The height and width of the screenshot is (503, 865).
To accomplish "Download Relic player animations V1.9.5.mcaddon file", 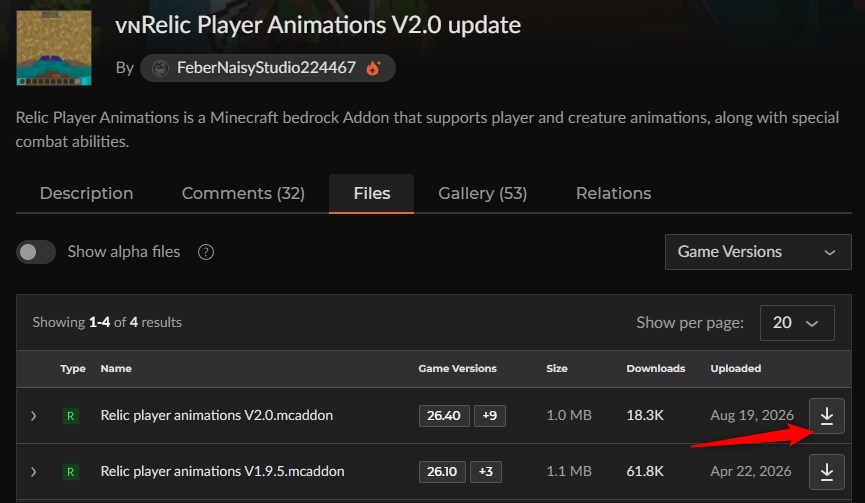I will [826, 472].
